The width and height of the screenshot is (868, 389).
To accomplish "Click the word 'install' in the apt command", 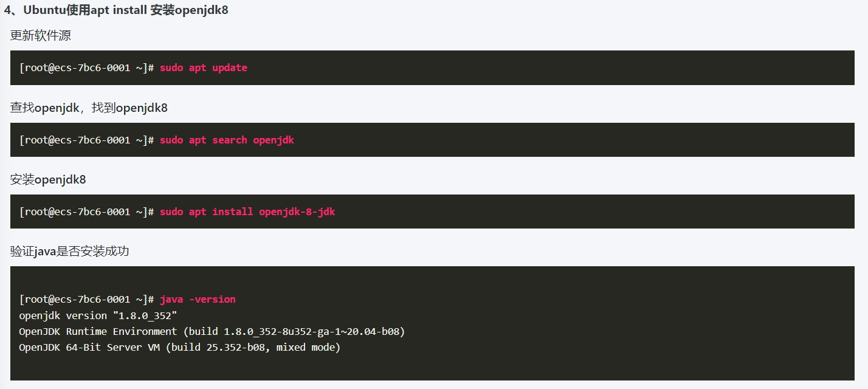I will (232, 212).
